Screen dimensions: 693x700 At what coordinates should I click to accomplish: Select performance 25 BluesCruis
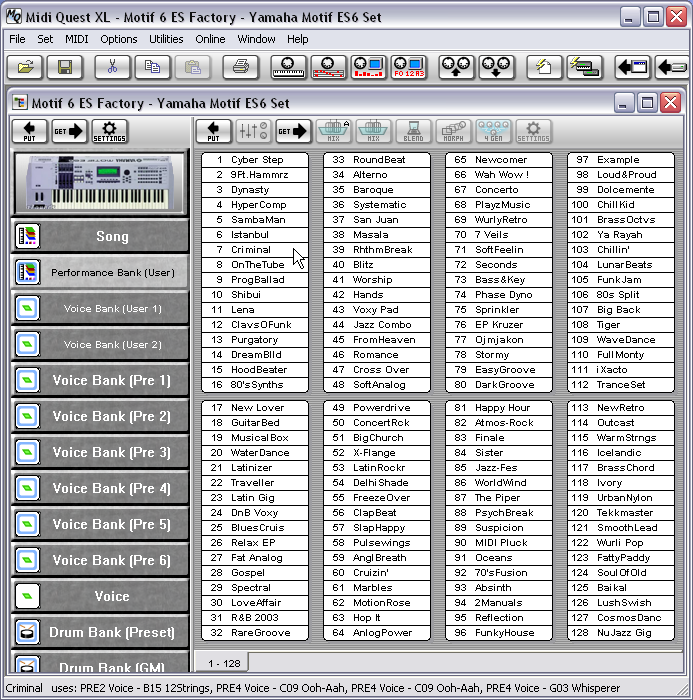(x=255, y=528)
